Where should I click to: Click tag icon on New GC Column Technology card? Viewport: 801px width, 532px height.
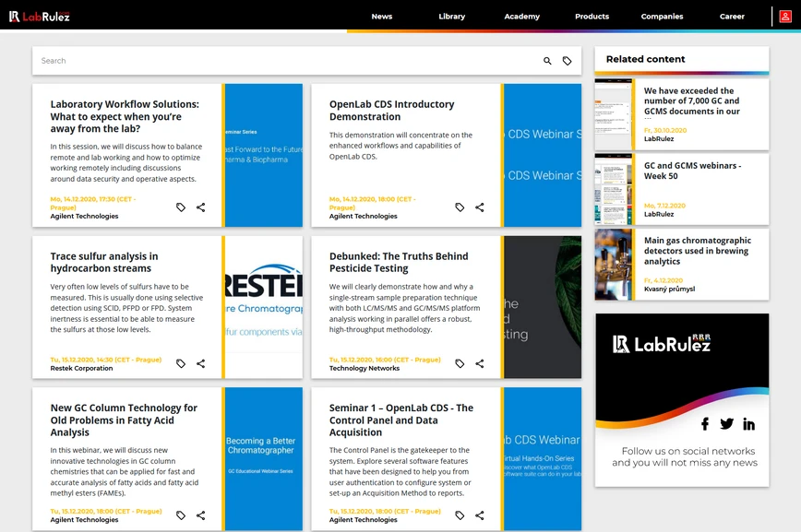point(181,515)
